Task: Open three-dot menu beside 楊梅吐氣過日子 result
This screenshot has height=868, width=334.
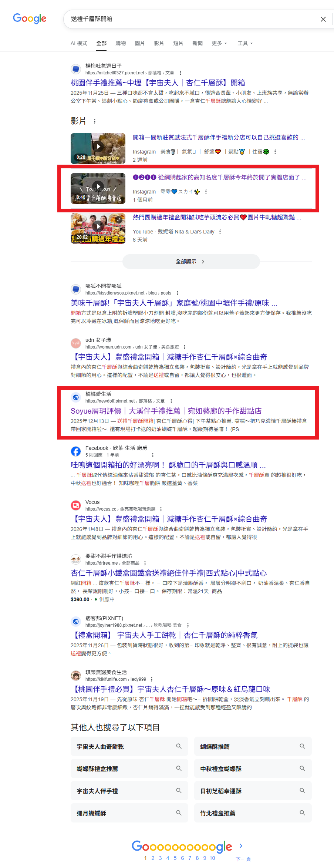Action: coord(181,73)
